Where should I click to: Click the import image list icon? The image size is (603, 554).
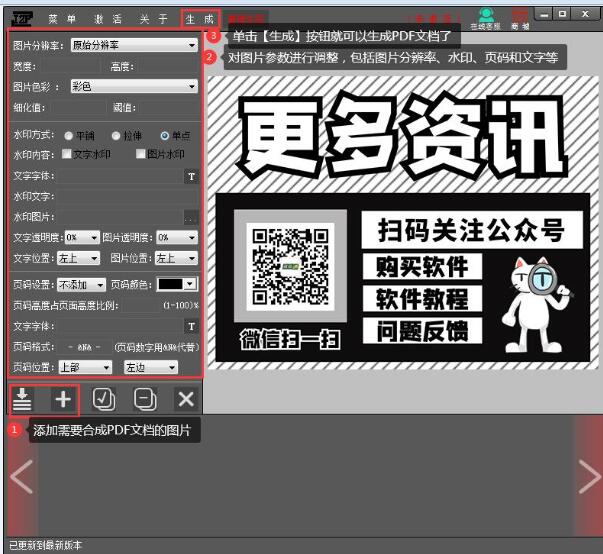(22, 399)
